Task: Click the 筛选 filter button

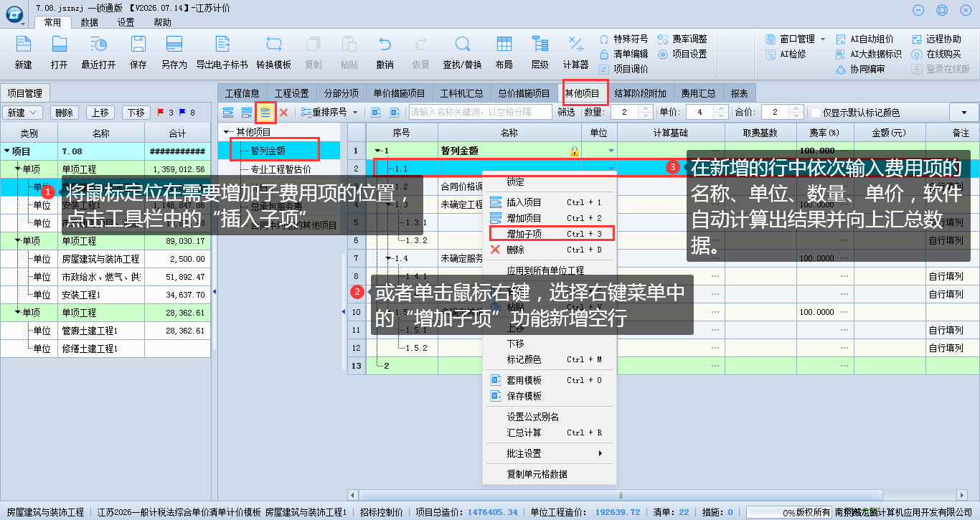Action: 566,113
